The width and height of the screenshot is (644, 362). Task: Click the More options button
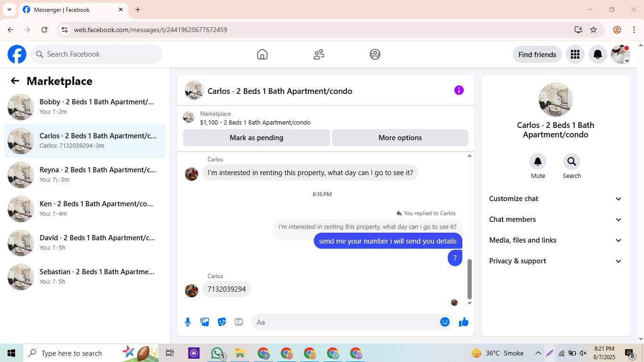tap(400, 138)
